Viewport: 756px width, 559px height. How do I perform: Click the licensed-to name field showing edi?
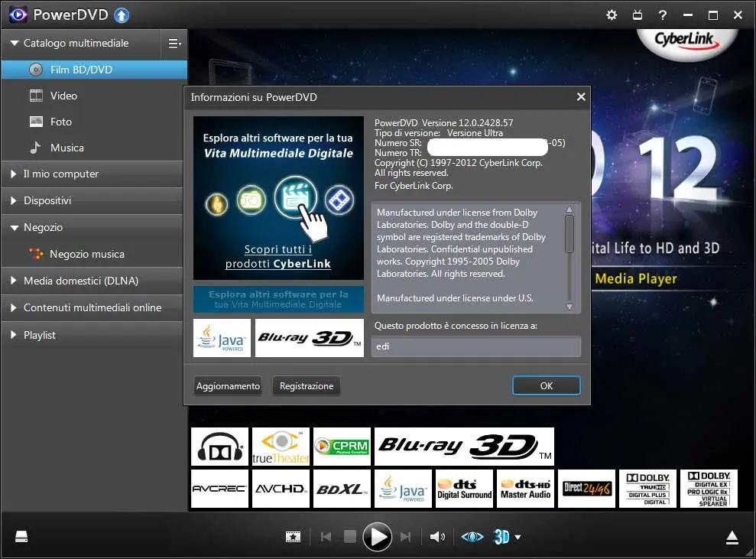(x=476, y=346)
